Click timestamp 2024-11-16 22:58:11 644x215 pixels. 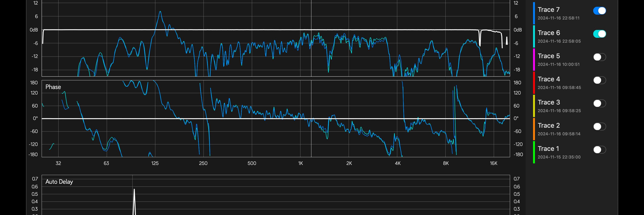[559, 18]
